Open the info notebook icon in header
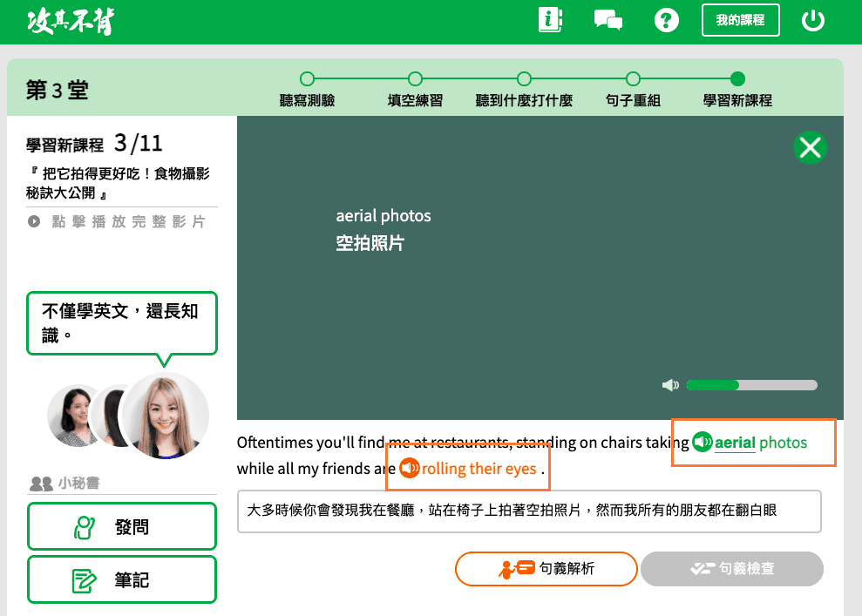 tap(550, 20)
